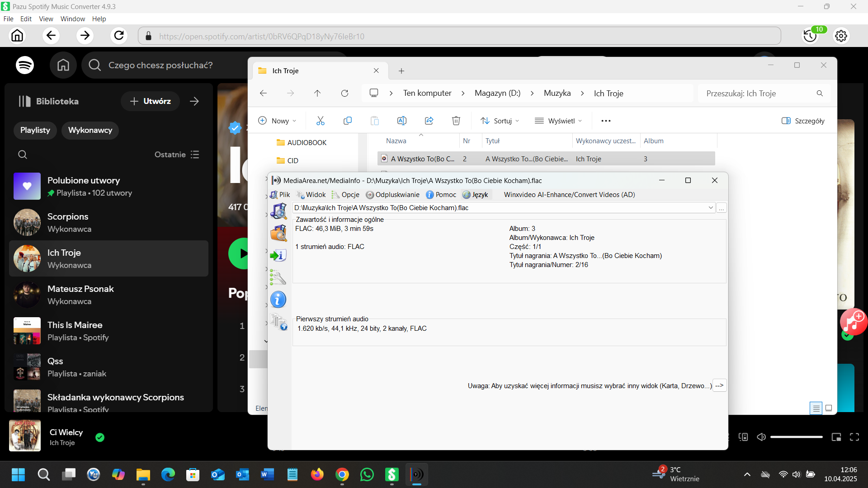Click MediaInfo blue info about icon
868x488 pixels.
(278, 299)
